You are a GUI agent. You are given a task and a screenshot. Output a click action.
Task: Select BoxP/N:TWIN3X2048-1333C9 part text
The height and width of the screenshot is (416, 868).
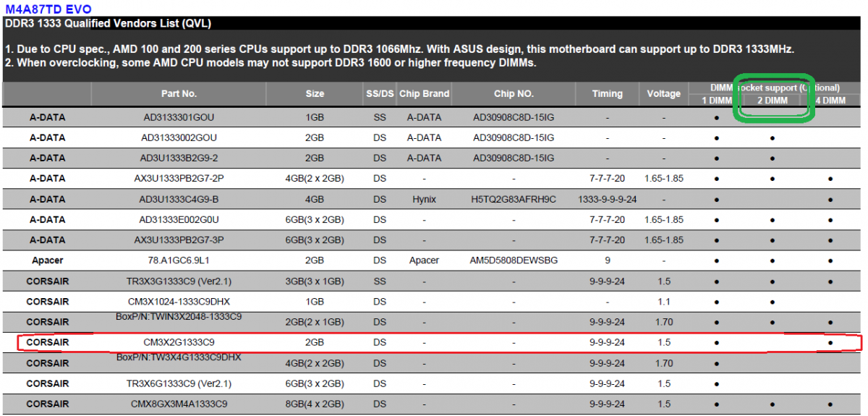click(x=179, y=316)
